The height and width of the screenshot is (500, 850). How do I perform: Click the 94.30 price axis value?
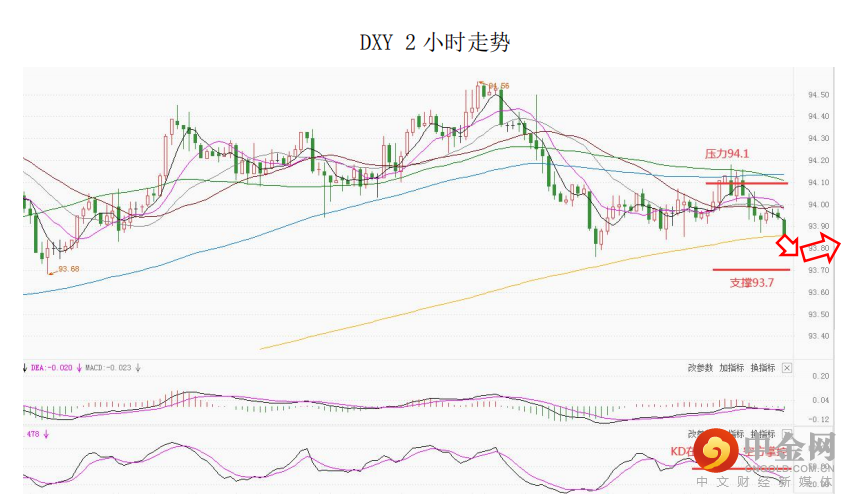click(818, 139)
